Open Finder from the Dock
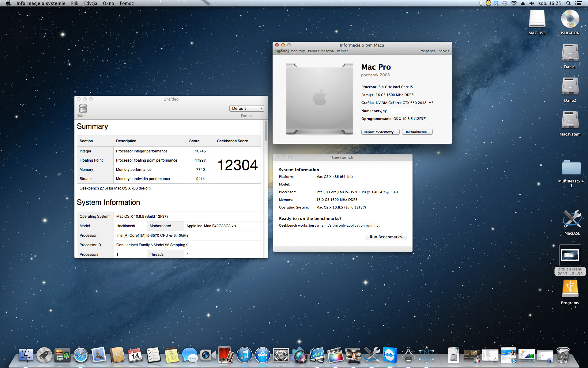The image size is (588, 368). tap(26, 355)
